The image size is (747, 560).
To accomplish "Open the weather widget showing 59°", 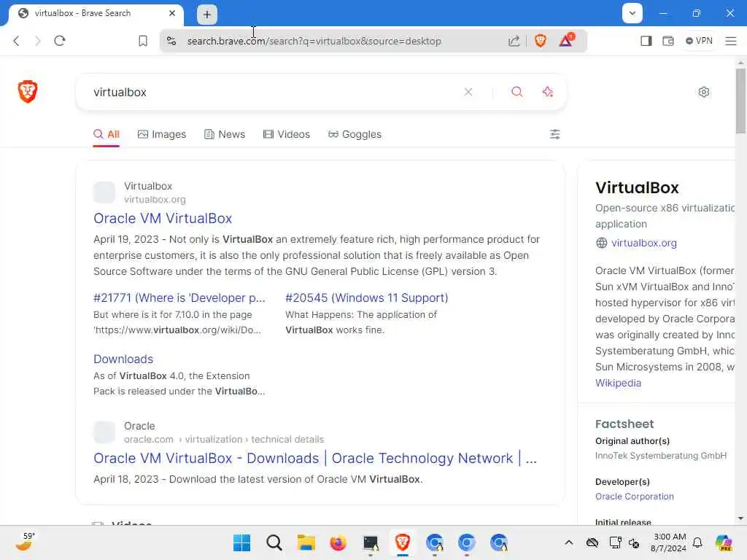I will (x=25, y=542).
